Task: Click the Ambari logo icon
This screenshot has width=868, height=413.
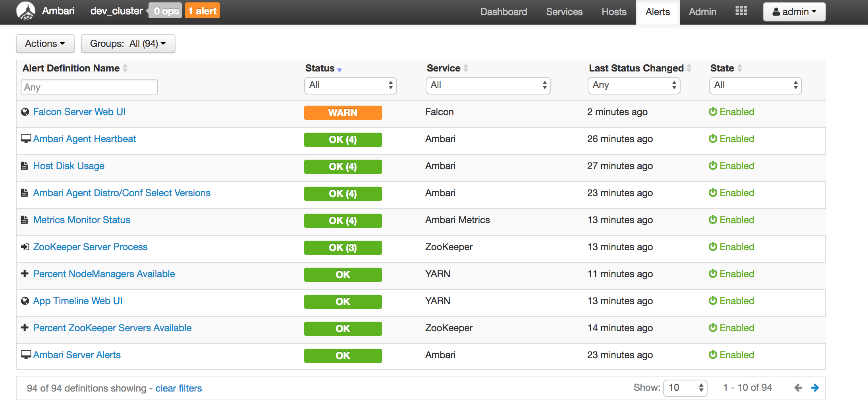Action: 26,11
